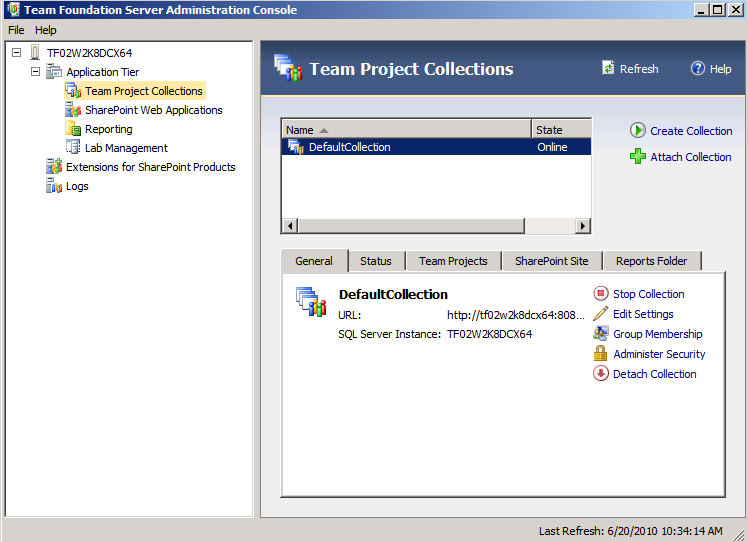Viewport: 748px width, 542px height.
Task: Click the Create Collection link
Action: tap(691, 131)
